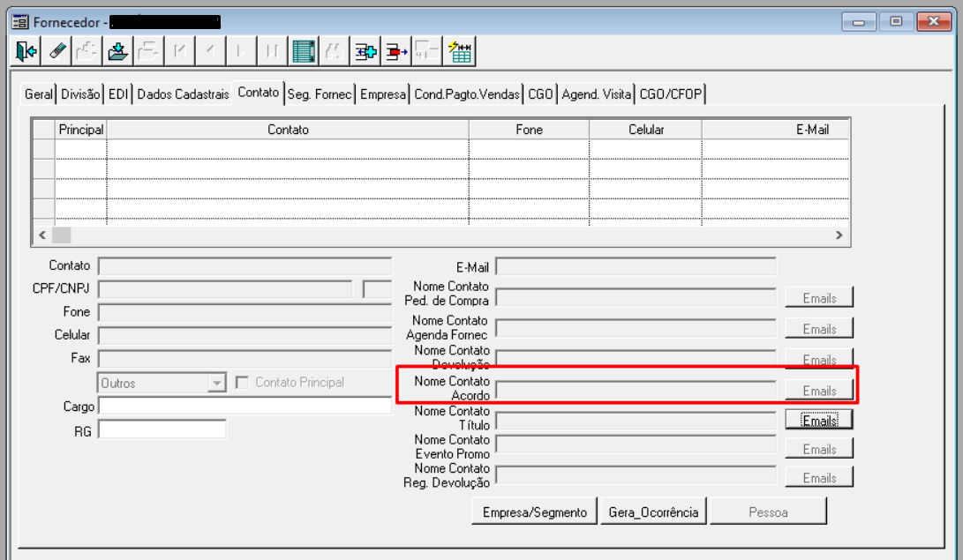This screenshot has width=963, height=560.
Task: Click the exit door icon in toolbar
Action: coord(26,51)
